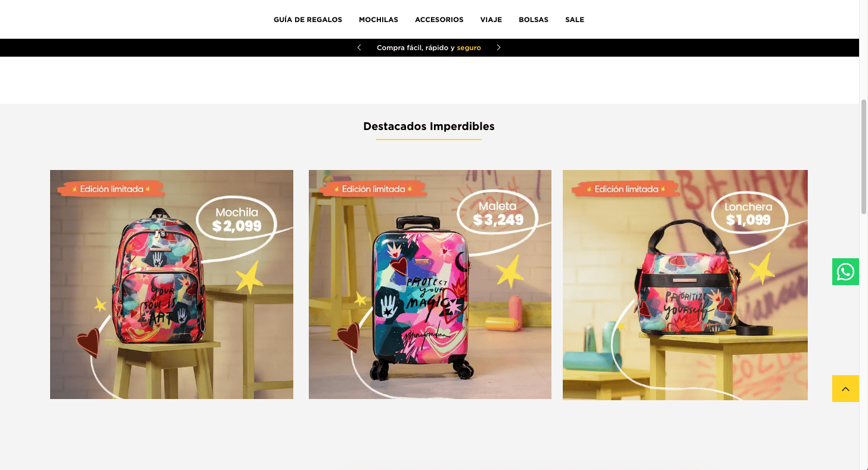This screenshot has width=868, height=470.
Task: Open the Maleta $3,249 product banner
Action: 430,285
